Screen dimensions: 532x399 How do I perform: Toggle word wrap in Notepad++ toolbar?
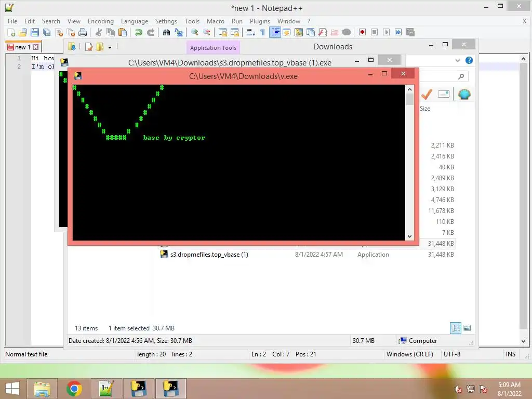click(x=251, y=32)
